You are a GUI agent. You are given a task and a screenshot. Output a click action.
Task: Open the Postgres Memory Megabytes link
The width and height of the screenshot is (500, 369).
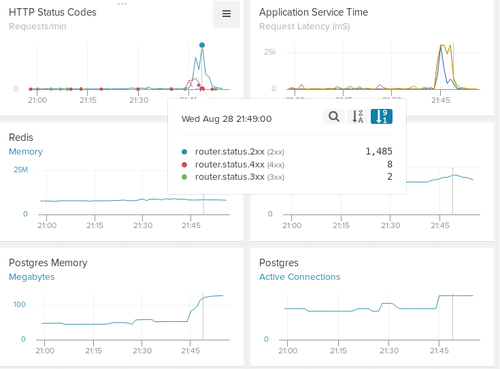click(32, 277)
